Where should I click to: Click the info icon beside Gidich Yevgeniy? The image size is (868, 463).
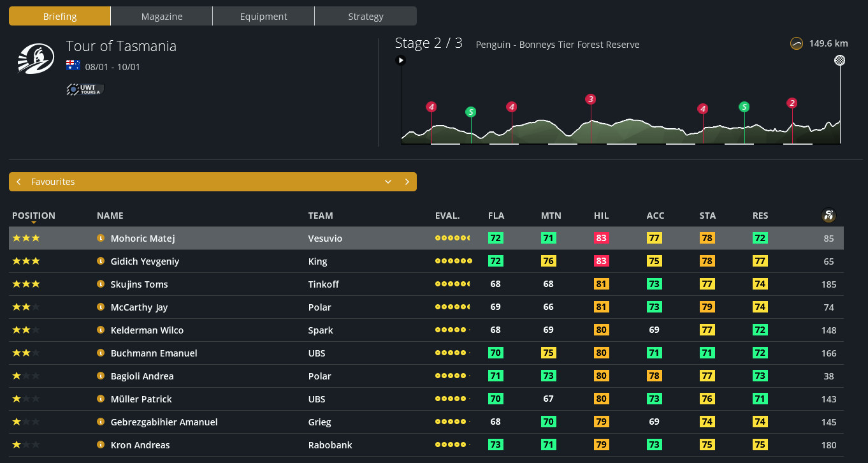pos(100,261)
